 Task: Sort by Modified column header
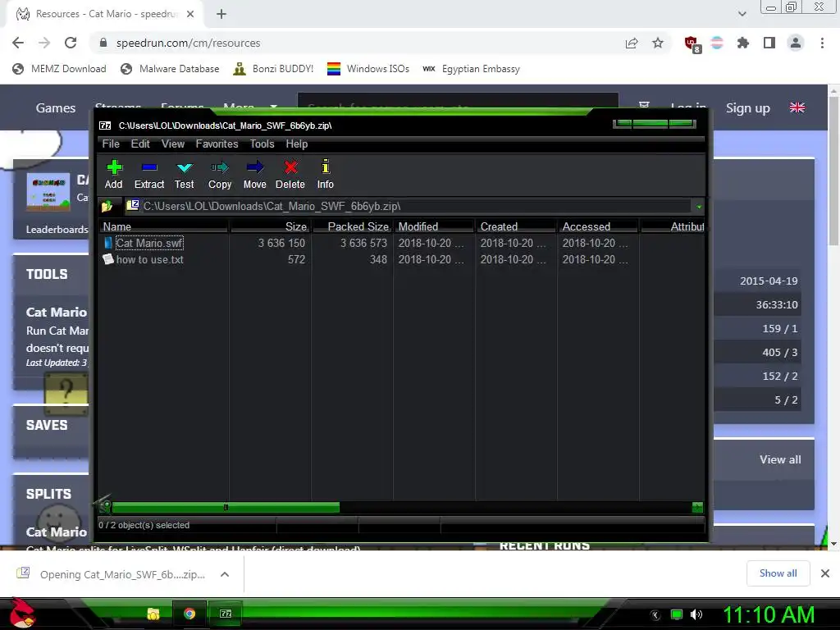coord(435,226)
